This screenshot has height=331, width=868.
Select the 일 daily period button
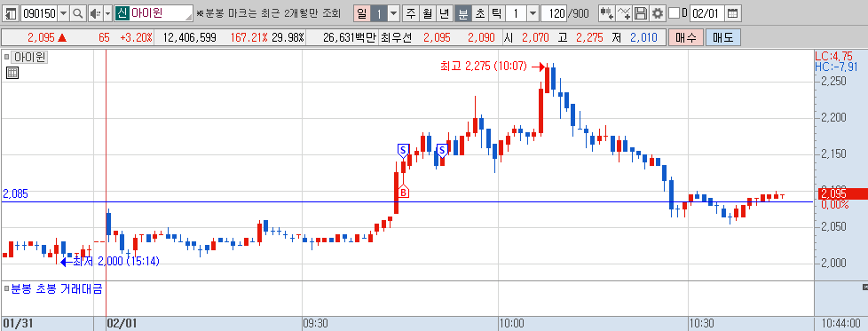click(361, 13)
